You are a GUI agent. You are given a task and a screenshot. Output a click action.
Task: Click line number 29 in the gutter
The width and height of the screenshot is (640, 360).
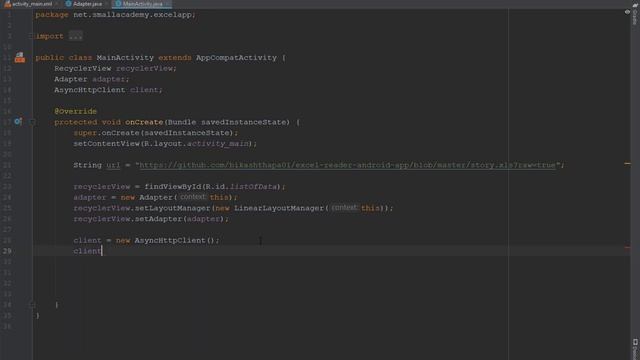point(7,251)
